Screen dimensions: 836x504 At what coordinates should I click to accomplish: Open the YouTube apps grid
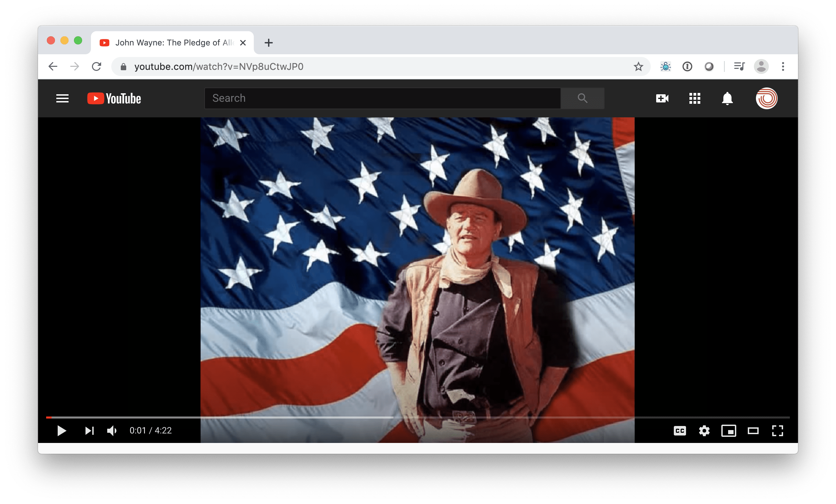pos(695,98)
